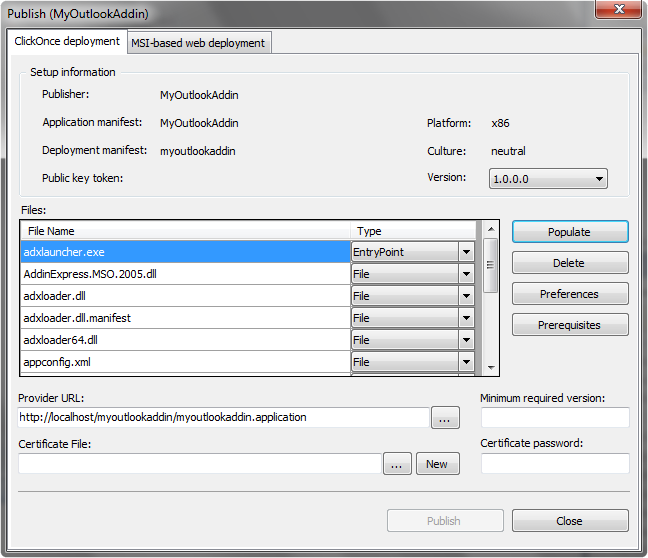Viewport: 648px width, 558px height.
Task: Click files list scrollbar down arrow
Action: (491, 367)
